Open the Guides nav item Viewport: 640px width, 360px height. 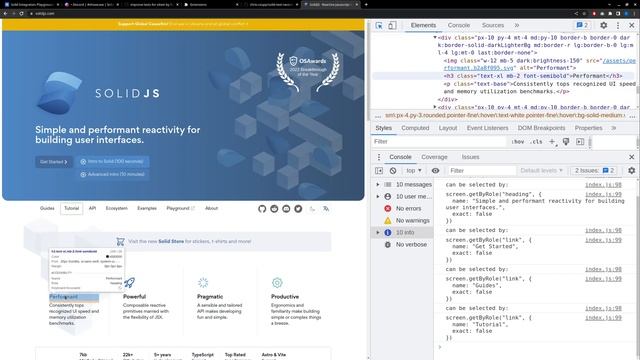pos(47,208)
